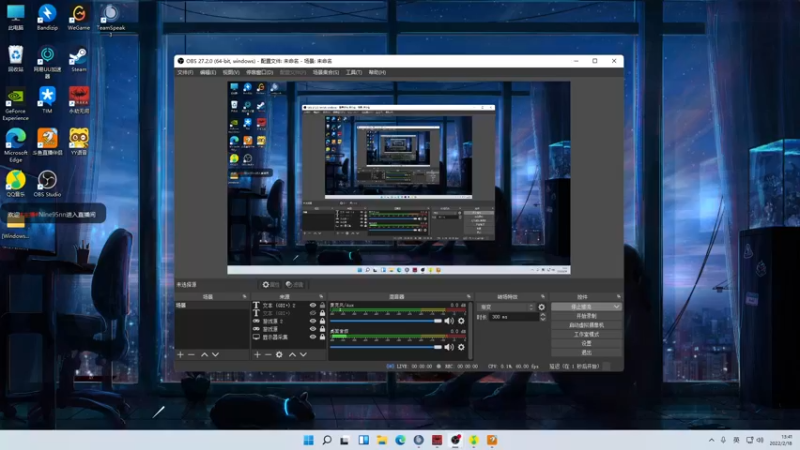Open YY语音 desktop icon
This screenshot has height=450, width=800.
pos(79,142)
